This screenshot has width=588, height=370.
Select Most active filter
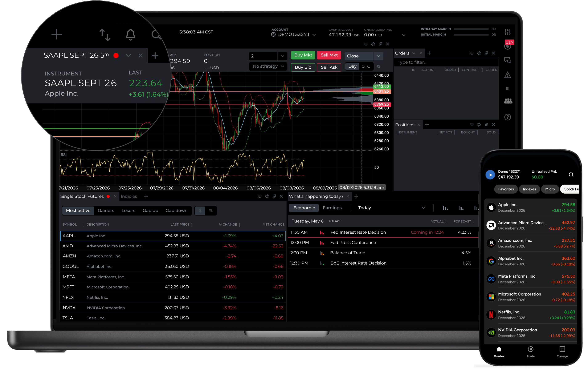[x=78, y=211]
